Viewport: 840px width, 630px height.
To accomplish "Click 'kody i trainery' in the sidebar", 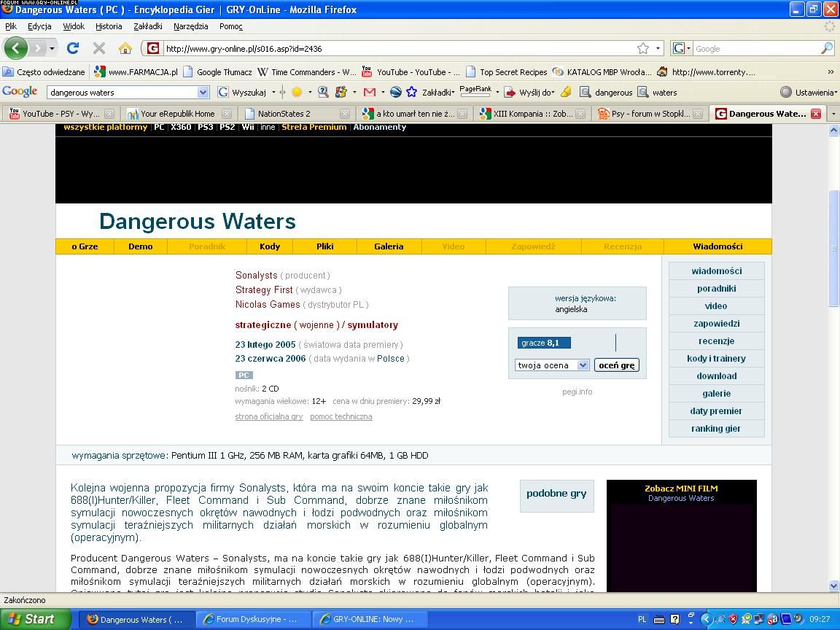I will tap(716, 359).
